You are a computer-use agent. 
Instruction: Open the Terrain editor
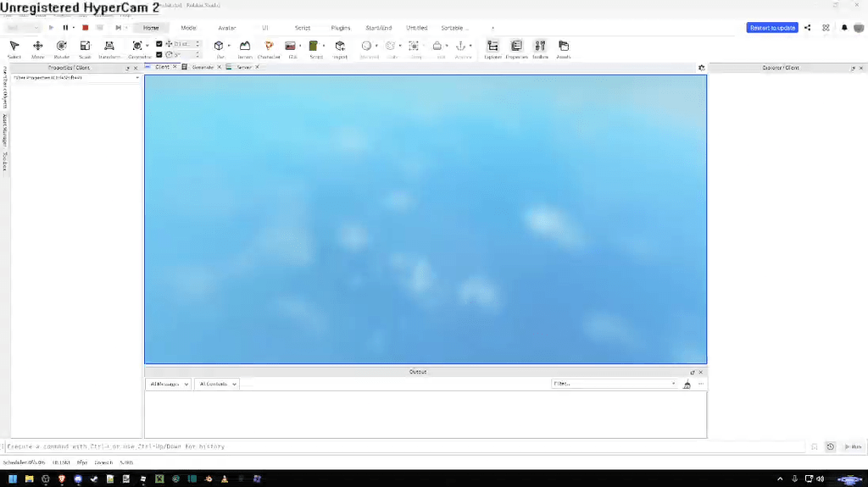tap(245, 49)
